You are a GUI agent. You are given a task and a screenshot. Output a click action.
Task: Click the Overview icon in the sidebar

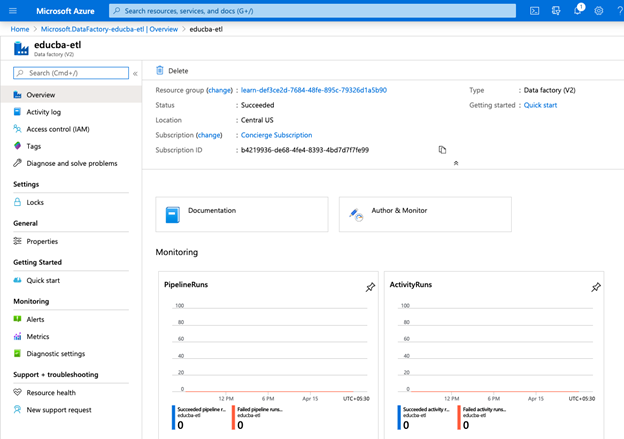point(17,95)
